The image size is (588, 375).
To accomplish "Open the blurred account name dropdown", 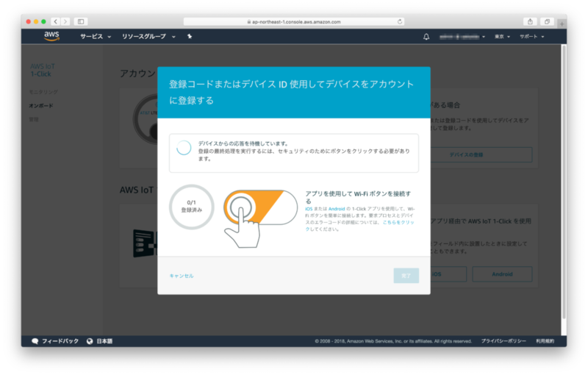I will tap(462, 37).
